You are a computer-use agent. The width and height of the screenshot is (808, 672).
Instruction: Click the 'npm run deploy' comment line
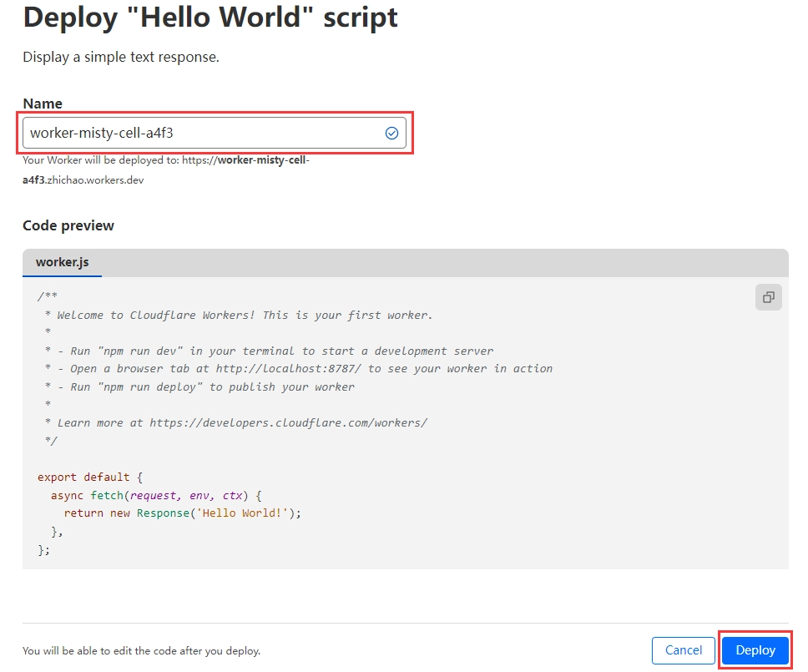tap(200, 387)
